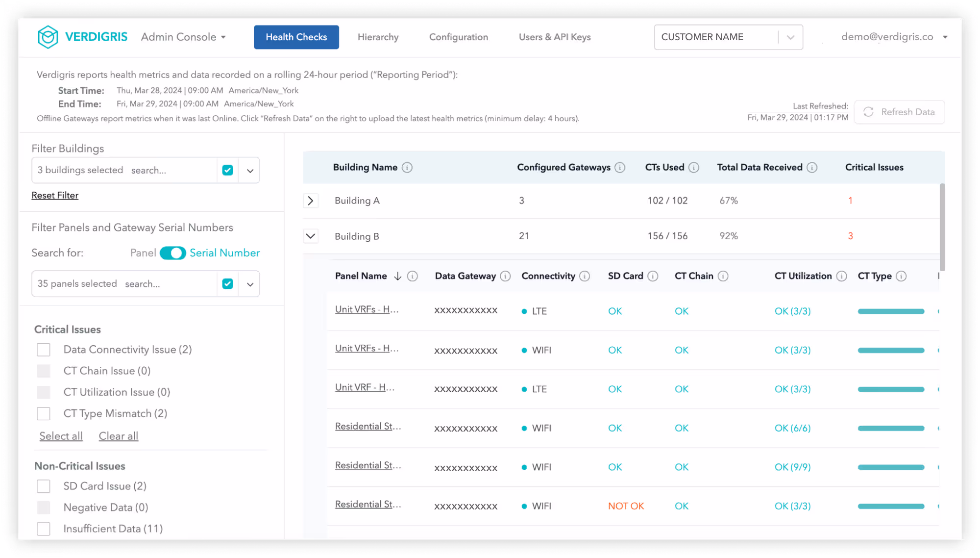Click info icon next to Connectivity column
Viewport: 980px width, 558px height.
585,277
